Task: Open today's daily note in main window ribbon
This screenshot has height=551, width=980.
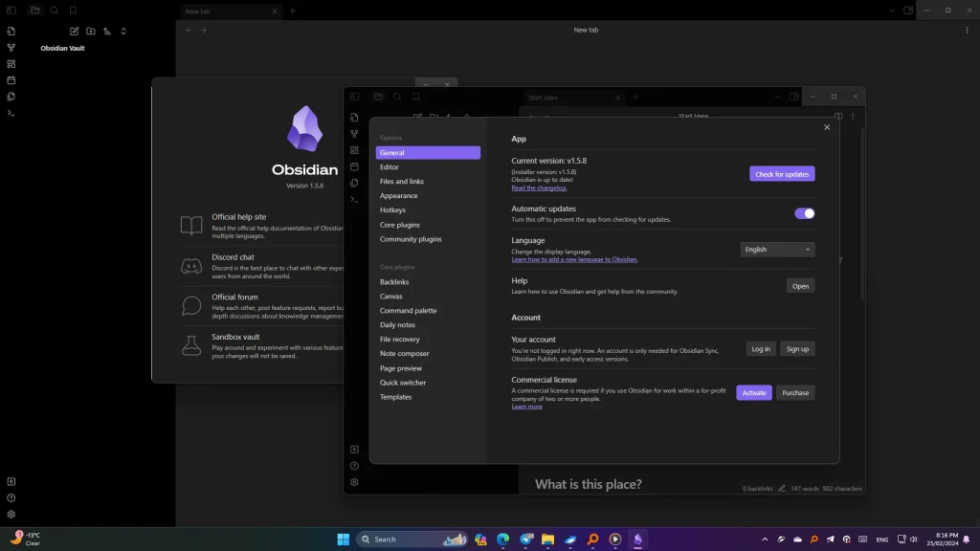Action: (x=11, y=80)
